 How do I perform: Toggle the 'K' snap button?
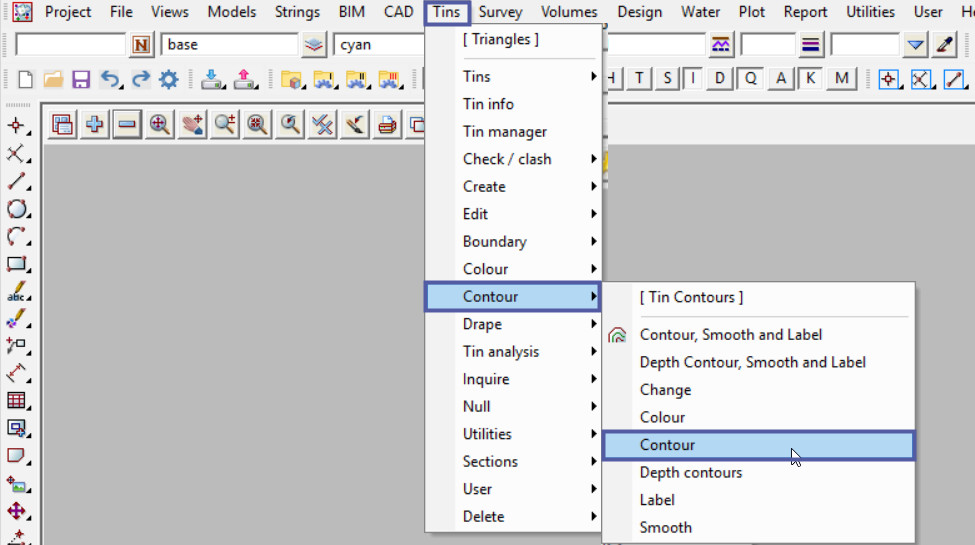pyautogui.click(x=810, y=79)
